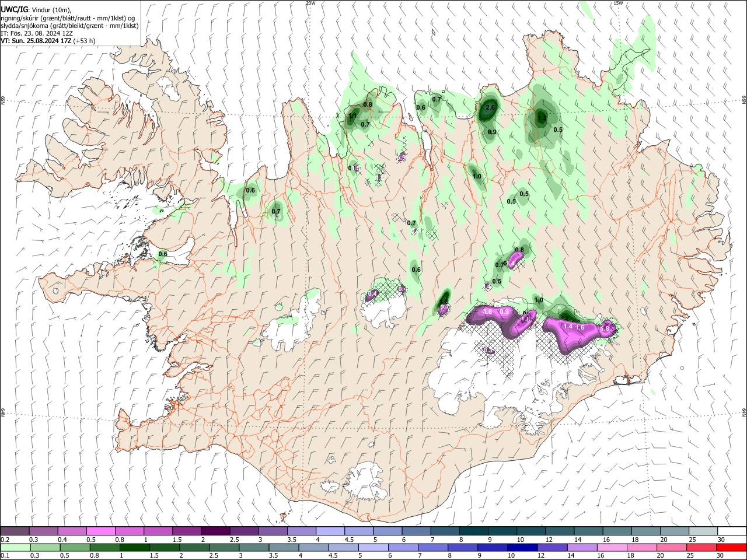The height and width of the screenshot is (560, 747).
Task: Click the pale green 0.1 rain legend swatch
Action: click(15, 548)
